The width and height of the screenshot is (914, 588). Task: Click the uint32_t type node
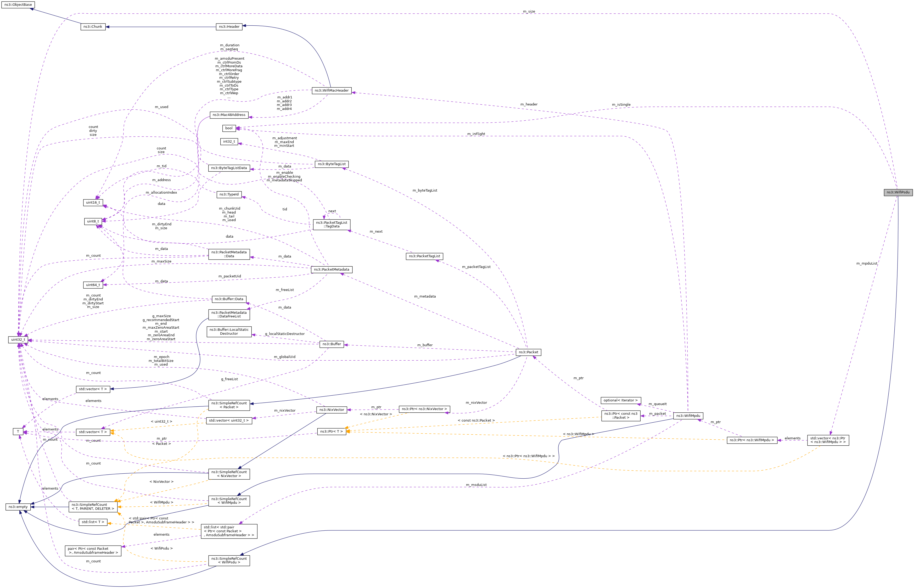coord(18,340)
